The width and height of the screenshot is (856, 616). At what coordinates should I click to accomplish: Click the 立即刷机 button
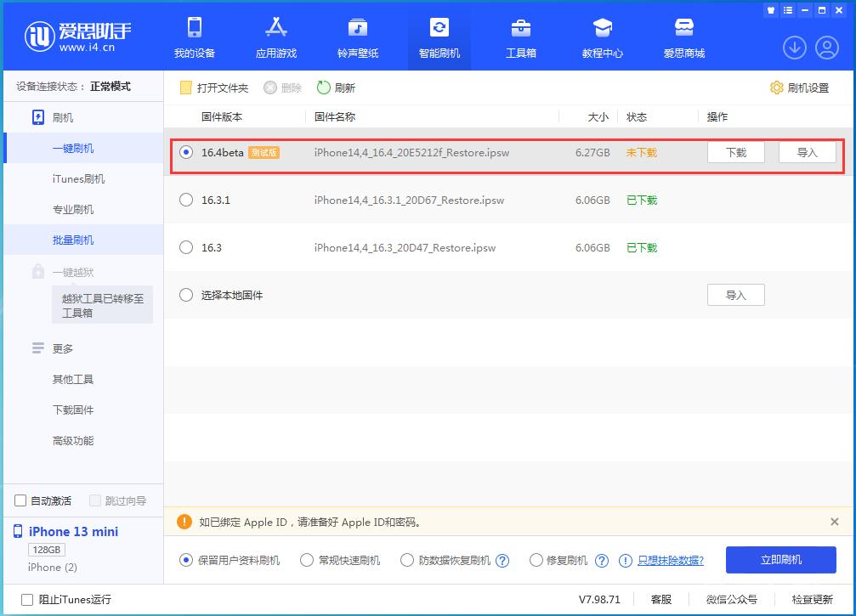[779, 560]
